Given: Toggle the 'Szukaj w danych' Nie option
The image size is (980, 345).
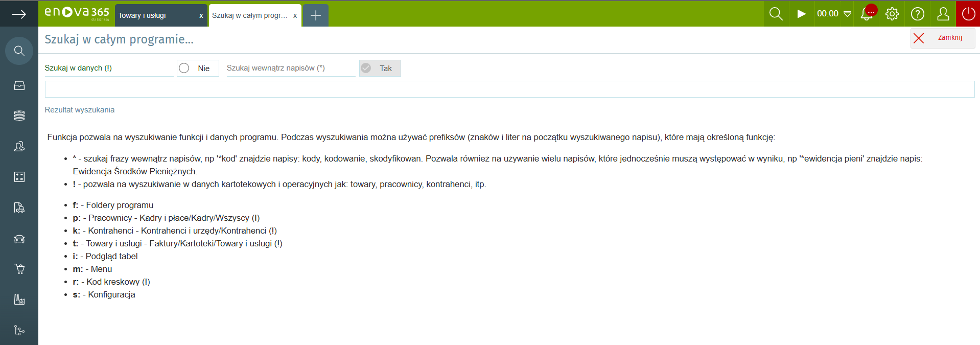Looking at the screenshot, I should (197, 68).
